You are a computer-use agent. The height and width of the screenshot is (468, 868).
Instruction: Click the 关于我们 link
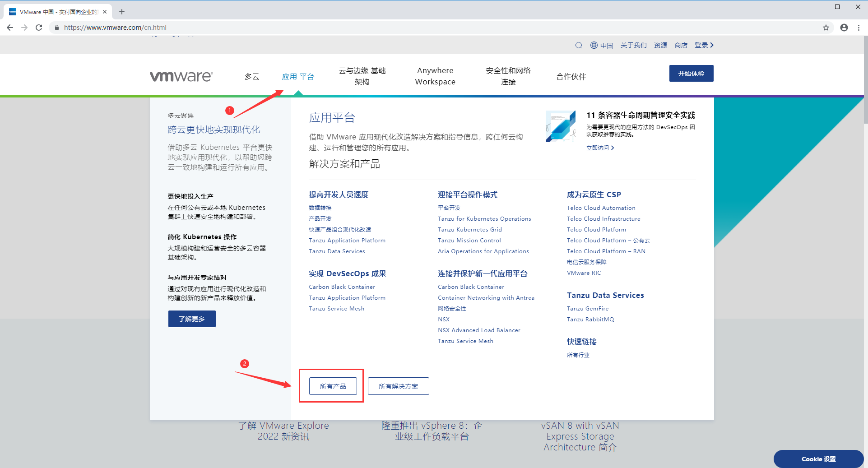click(633, 45)
